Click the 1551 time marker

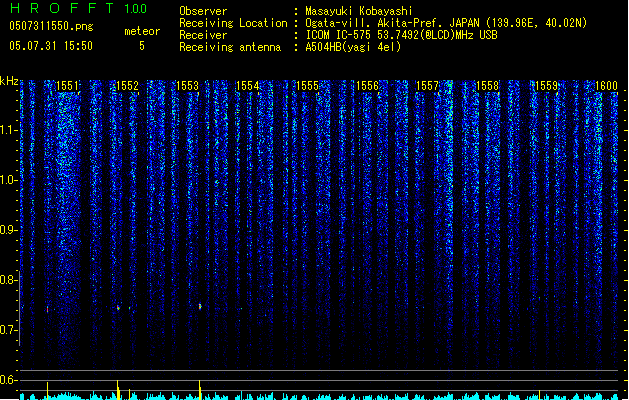coord(67,86)
